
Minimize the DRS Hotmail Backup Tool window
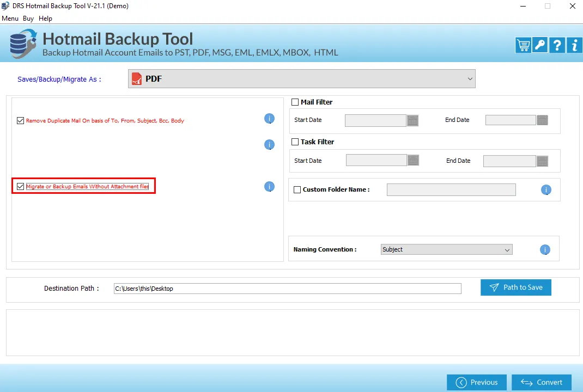[523, 7]
